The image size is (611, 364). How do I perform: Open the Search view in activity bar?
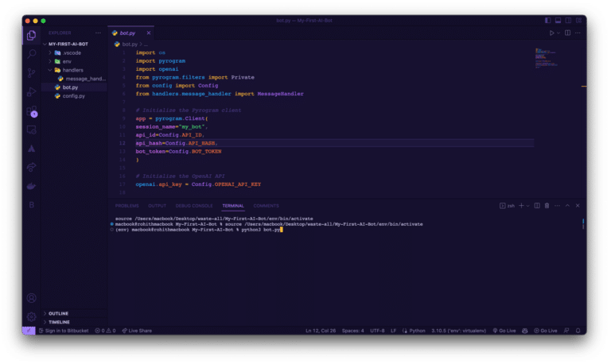(31, 54)
